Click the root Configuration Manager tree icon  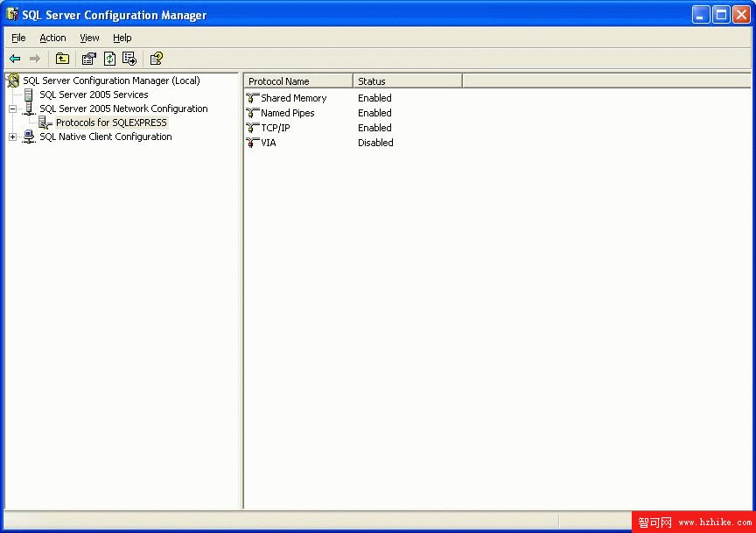click(x=13, y=81)
